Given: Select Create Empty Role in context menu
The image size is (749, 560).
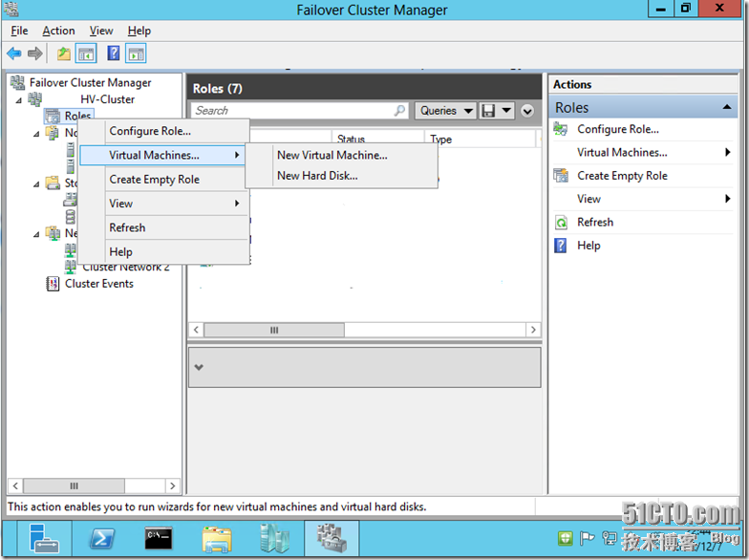Looking at the screenshot, I should coord(164,180).
